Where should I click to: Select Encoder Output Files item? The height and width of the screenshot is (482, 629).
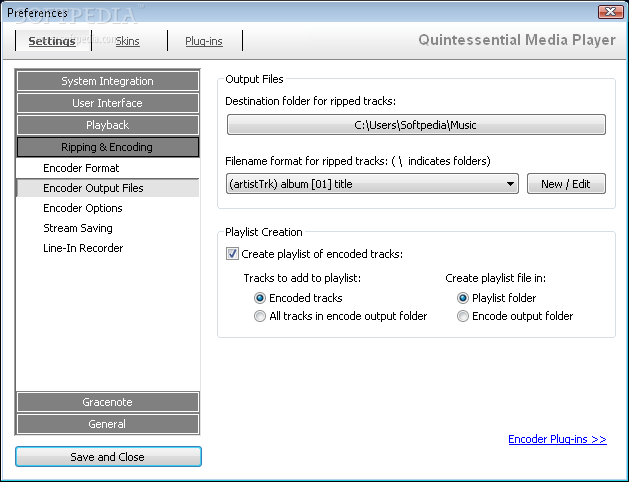[x=108, y=188]
